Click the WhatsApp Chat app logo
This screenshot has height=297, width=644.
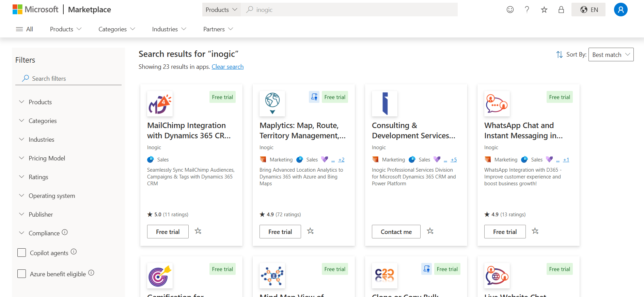coord(497,104)
